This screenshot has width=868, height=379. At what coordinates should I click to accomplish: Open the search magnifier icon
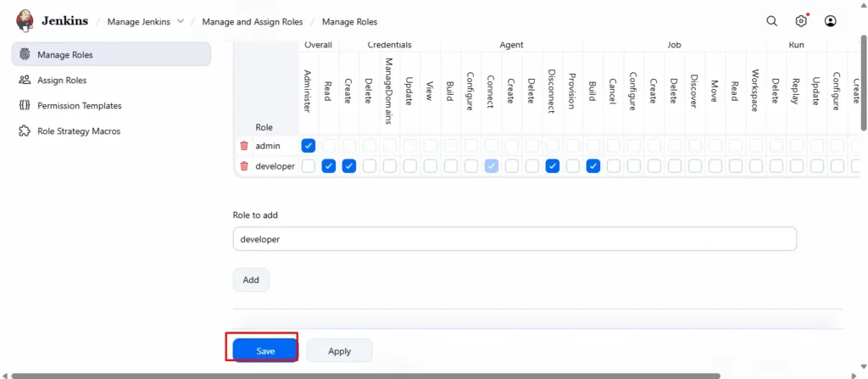(771, 21)
